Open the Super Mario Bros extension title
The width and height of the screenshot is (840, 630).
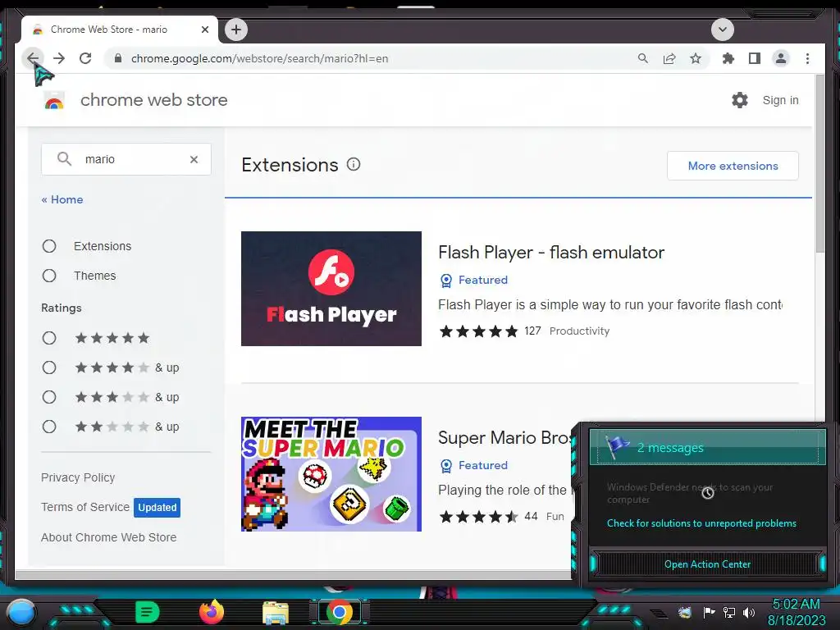pyautogui.click(x=504, y=438)
